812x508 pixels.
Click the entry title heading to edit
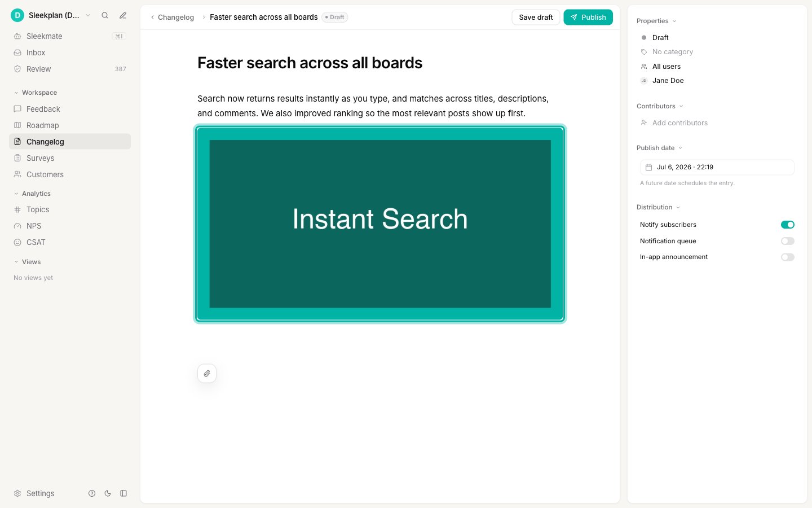(310, 63)
